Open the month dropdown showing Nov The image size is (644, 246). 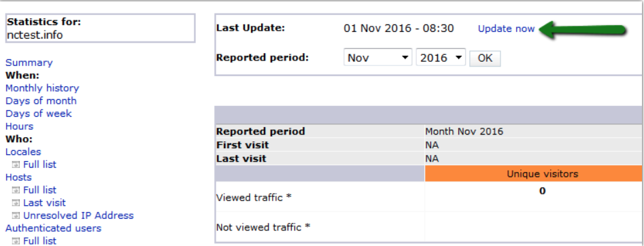pos(378,58)
